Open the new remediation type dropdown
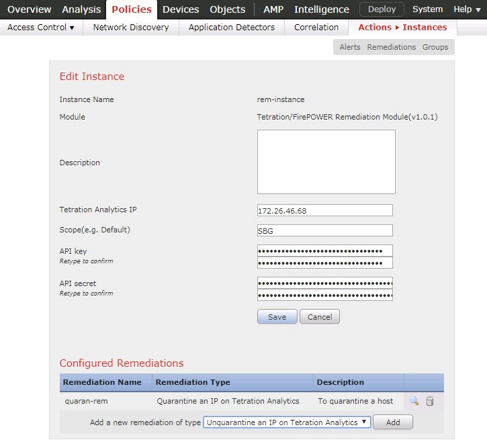The height and width of the screenshot is (448, 487). point(287,422)
